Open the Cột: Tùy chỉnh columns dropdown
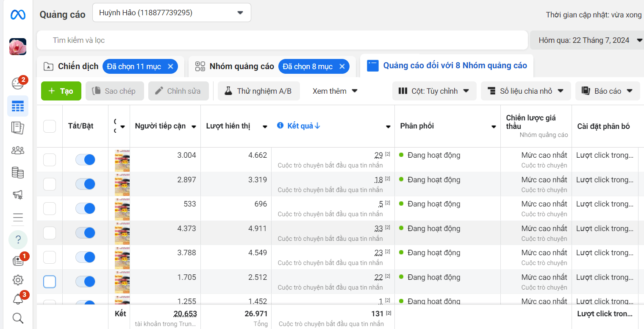This screenshot has width=644, height=329. (x=434, y=91)
